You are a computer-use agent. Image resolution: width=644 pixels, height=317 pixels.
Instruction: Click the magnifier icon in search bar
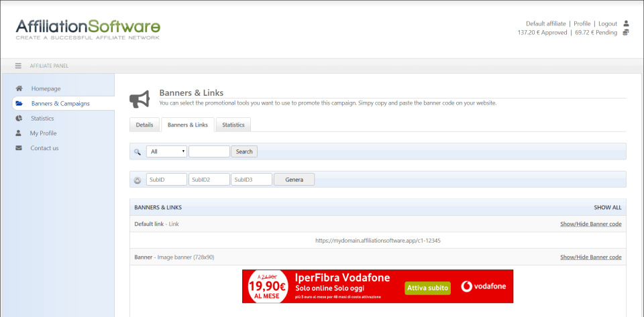point(138,151)
